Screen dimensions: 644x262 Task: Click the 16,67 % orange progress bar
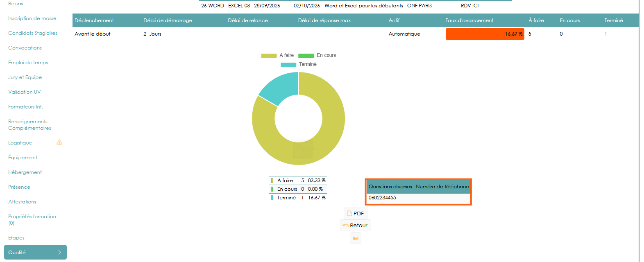coord(485,34)
